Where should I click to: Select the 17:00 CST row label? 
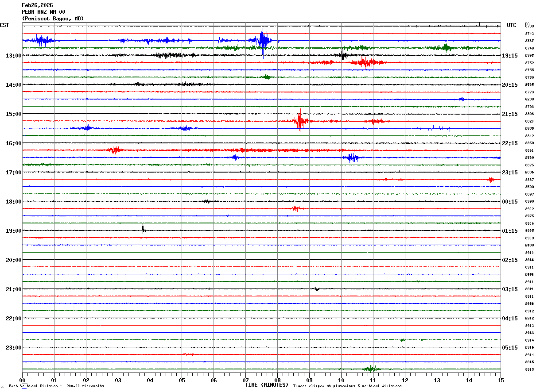13,173
